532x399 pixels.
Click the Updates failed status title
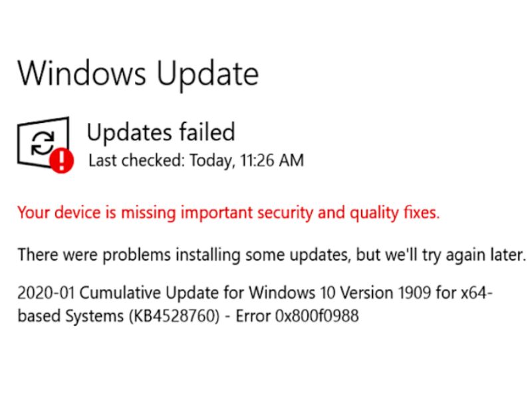click(x=161, y=132)
